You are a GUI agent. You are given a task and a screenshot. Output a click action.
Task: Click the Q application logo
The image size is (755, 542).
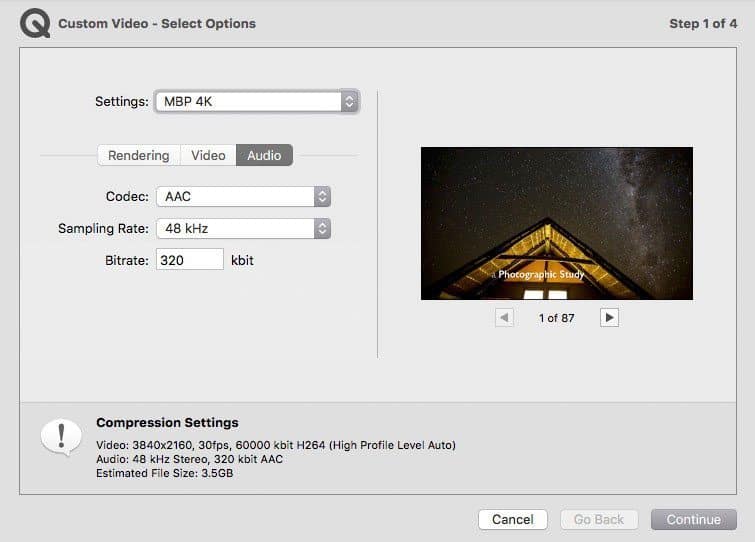(34, 23)
